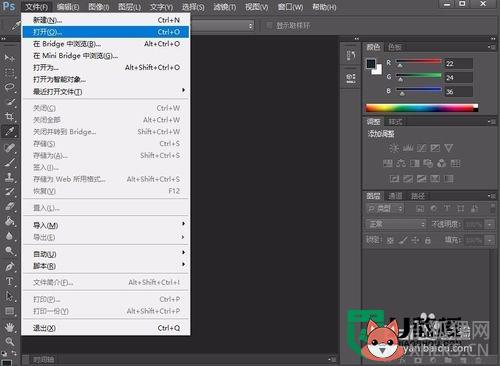Open the sample size dropdown in options bar
500x366 pixels.
click(222, 26)
